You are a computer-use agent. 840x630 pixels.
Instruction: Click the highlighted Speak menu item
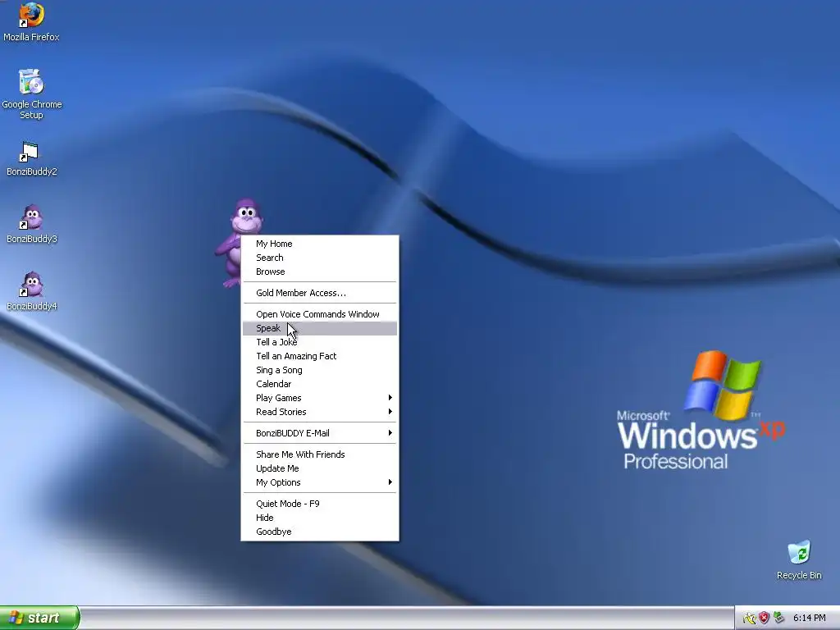click(x=320, y=328)
